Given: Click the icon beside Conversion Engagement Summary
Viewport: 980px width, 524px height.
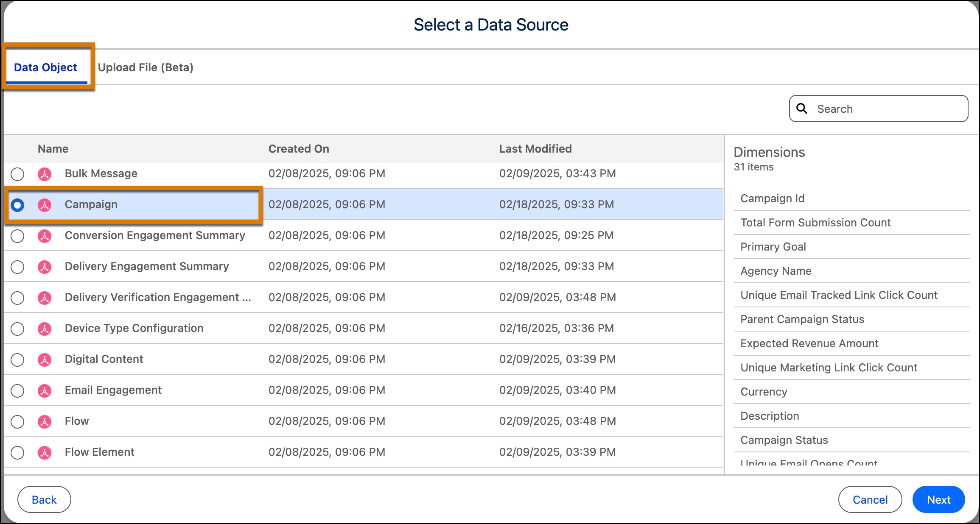Looking at the screenshot, I should 45,236.
